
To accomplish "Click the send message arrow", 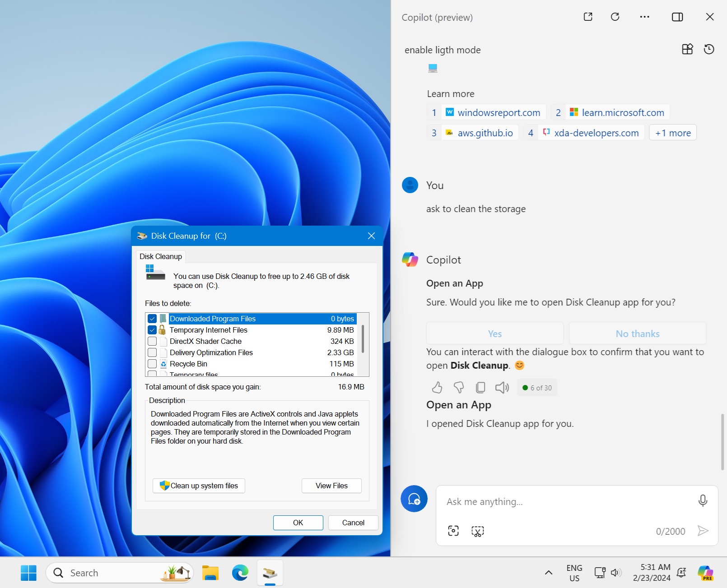I will coord(703,531).
